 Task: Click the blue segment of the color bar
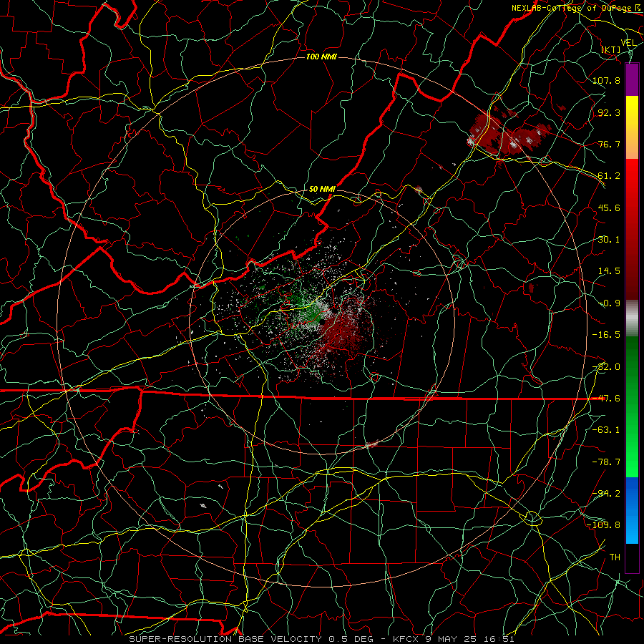632,510
